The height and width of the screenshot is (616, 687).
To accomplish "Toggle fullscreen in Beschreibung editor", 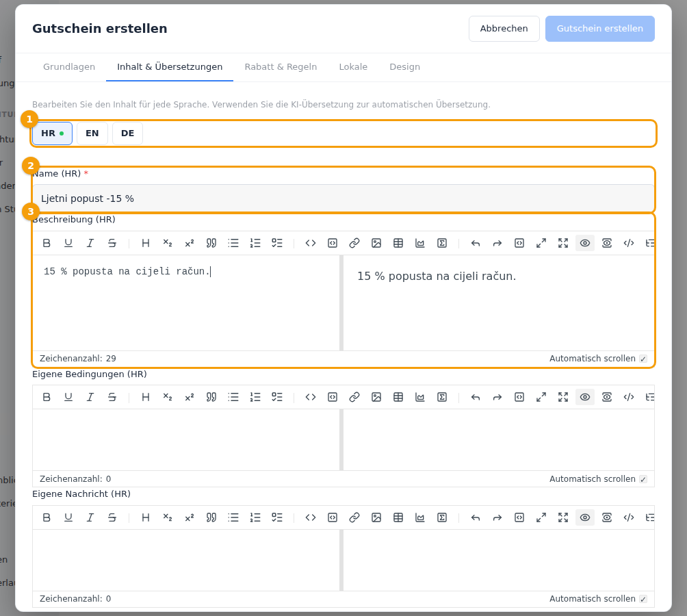I will coord(563,243).
